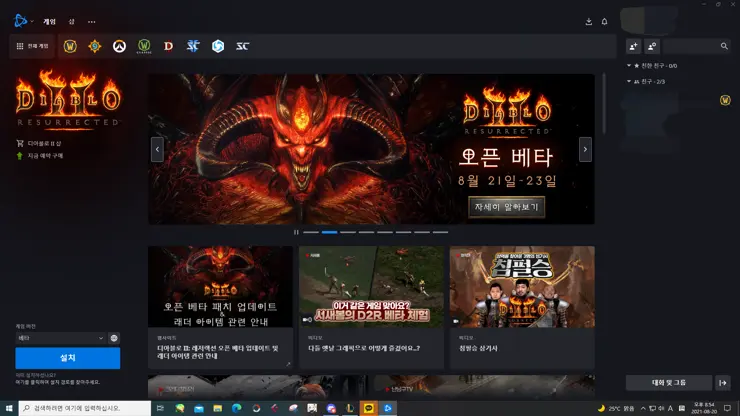740x416 pixels.
Task: Click the add friend icon
Action: (x=633, y=46)
